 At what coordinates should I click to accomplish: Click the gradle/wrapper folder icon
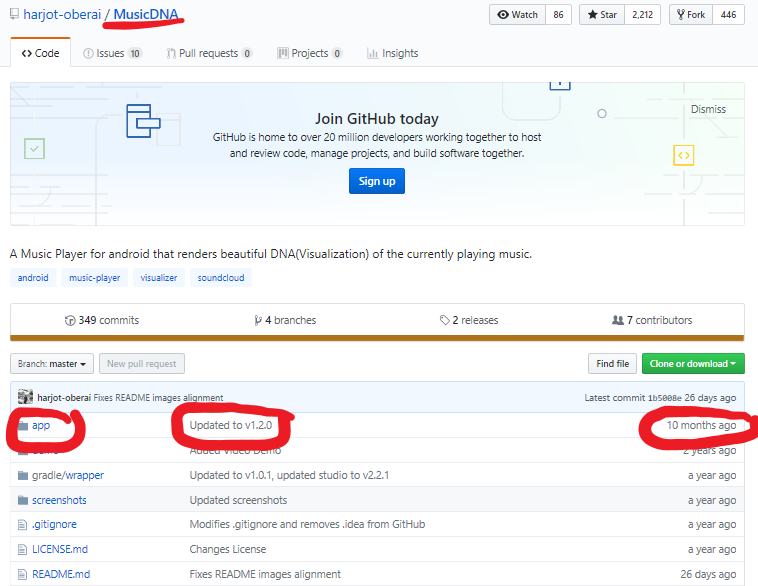(x=23, y=475)
